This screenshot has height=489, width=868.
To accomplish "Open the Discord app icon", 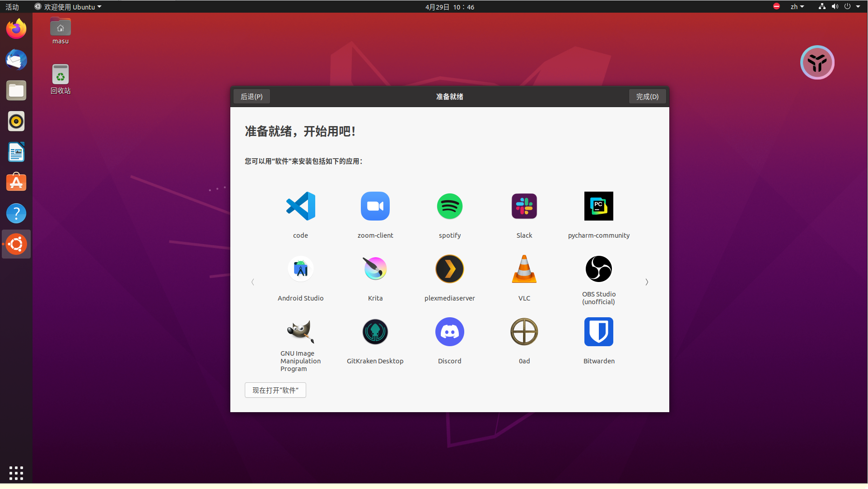I will [449, 332].
